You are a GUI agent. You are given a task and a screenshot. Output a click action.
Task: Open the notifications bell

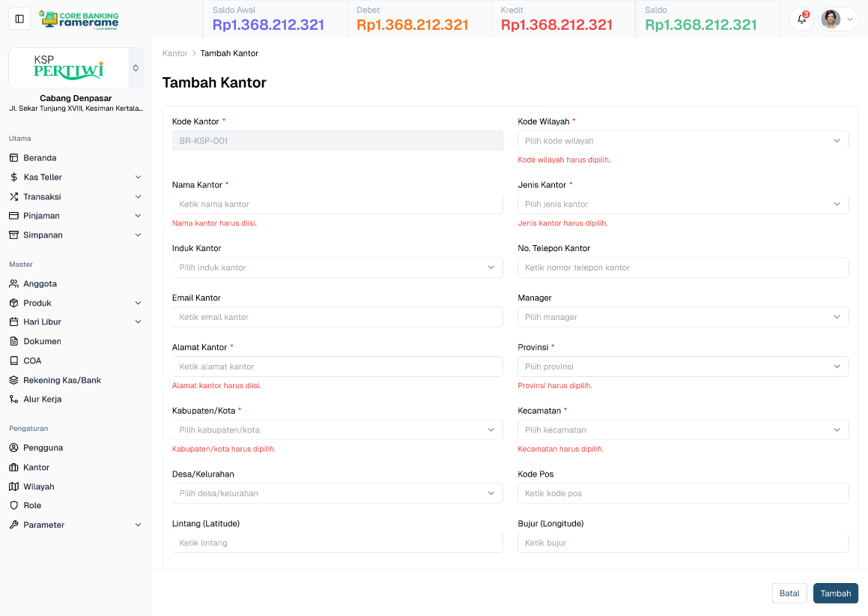pos(801,19)
